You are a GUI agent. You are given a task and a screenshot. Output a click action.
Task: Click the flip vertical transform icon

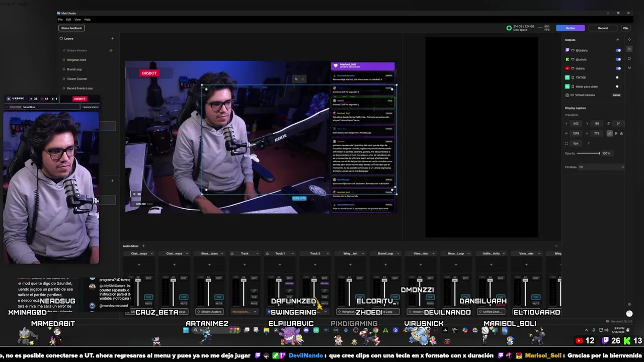(621, 133)
